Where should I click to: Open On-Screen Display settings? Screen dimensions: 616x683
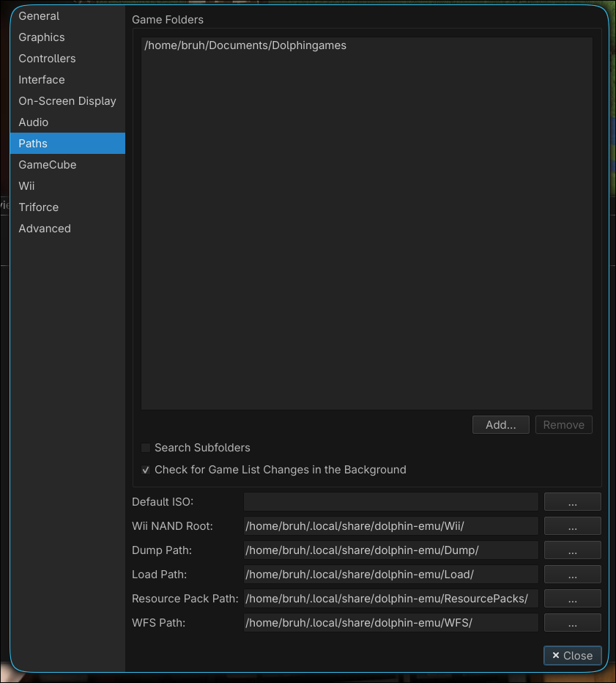[67, 101]
